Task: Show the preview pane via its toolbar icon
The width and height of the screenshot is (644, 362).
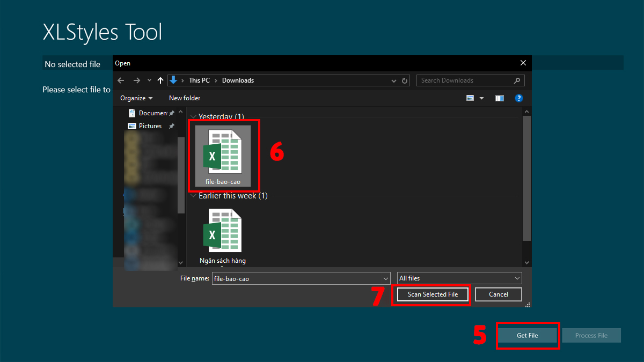Action: point(499,98)
